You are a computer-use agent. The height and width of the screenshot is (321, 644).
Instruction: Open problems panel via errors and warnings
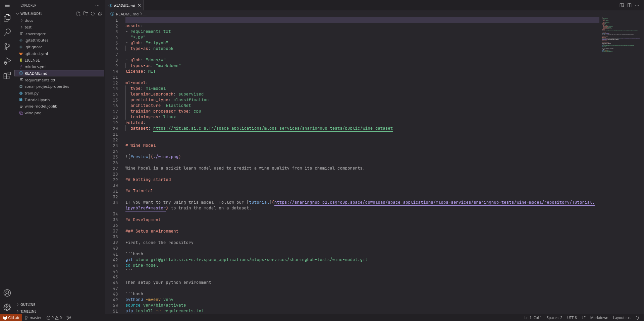pyautogui.click(x=54, y=318)
